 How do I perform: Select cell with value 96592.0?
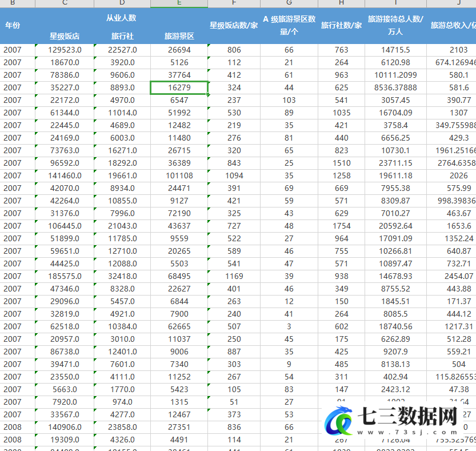pos(65,163)
